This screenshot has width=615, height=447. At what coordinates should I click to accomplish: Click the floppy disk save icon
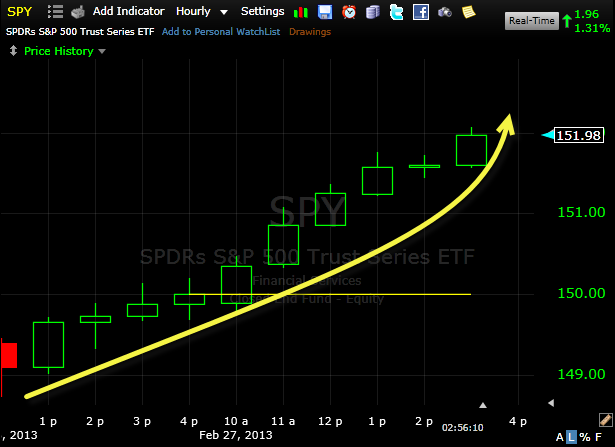pos(325,12)
